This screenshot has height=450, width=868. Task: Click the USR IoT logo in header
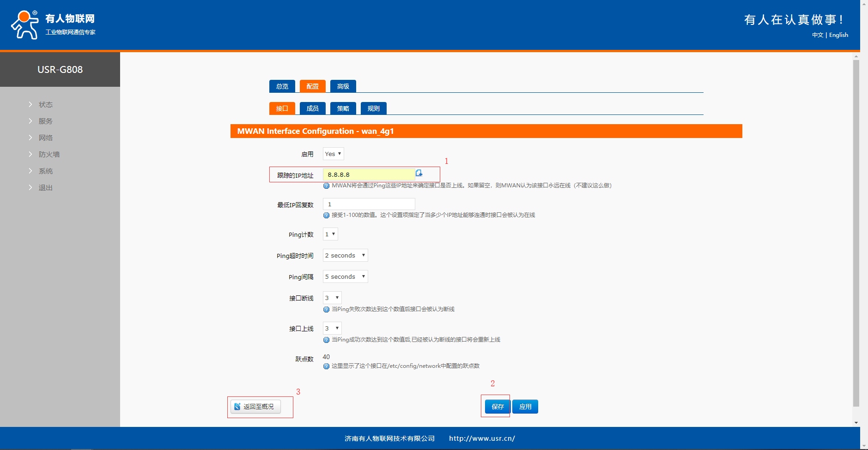[53, 24]
